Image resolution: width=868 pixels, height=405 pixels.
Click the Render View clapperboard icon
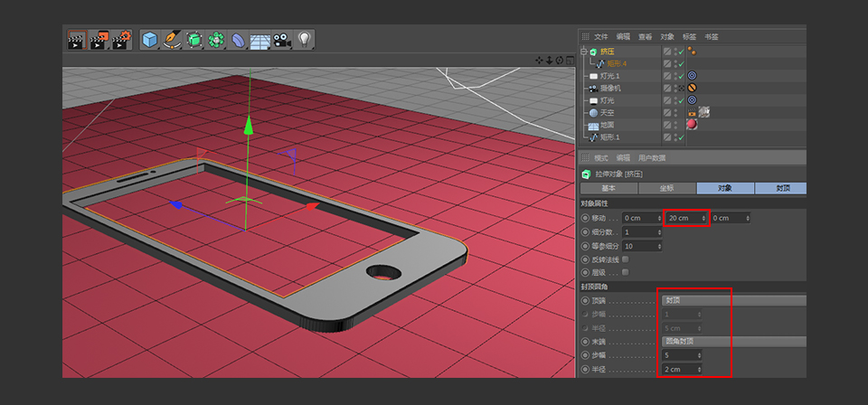[77, 40]
